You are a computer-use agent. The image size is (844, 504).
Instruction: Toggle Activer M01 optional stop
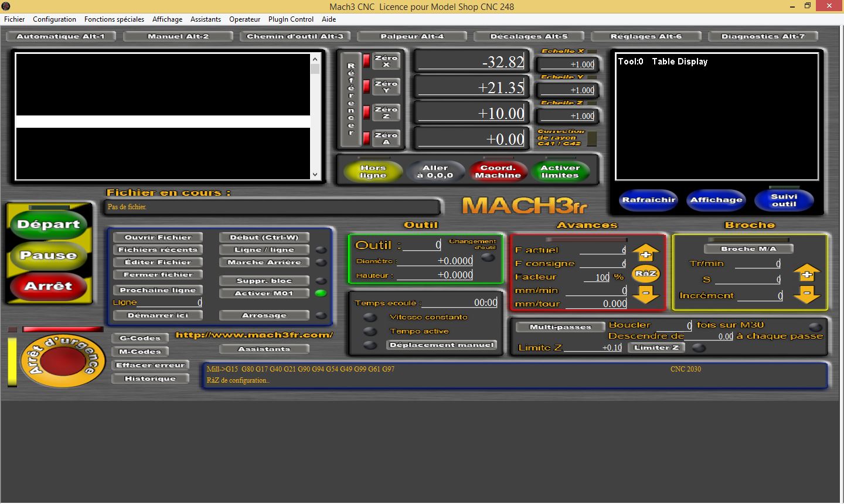point(264,293)
